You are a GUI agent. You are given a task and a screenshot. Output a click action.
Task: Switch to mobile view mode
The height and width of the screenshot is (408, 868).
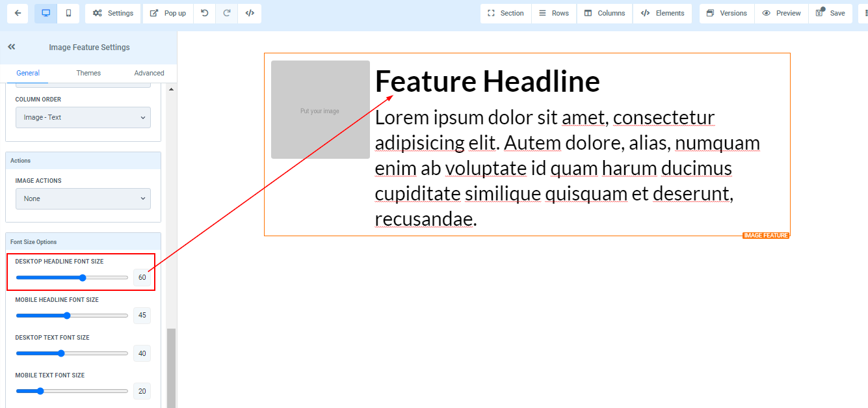(x=68, y=13)
